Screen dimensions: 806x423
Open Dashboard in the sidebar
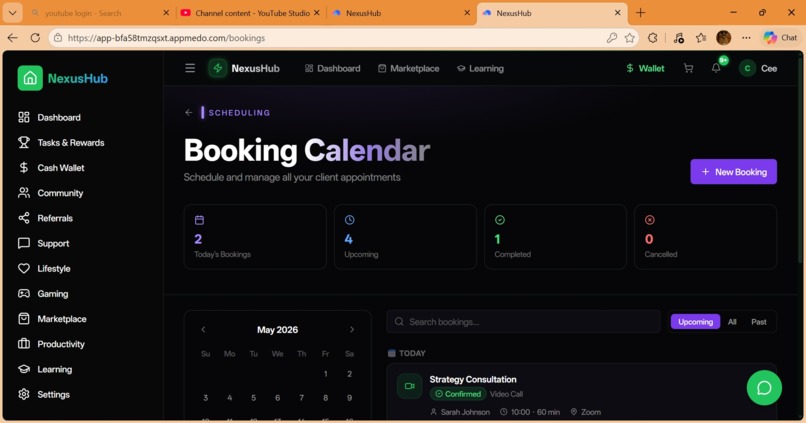(49, 117)
